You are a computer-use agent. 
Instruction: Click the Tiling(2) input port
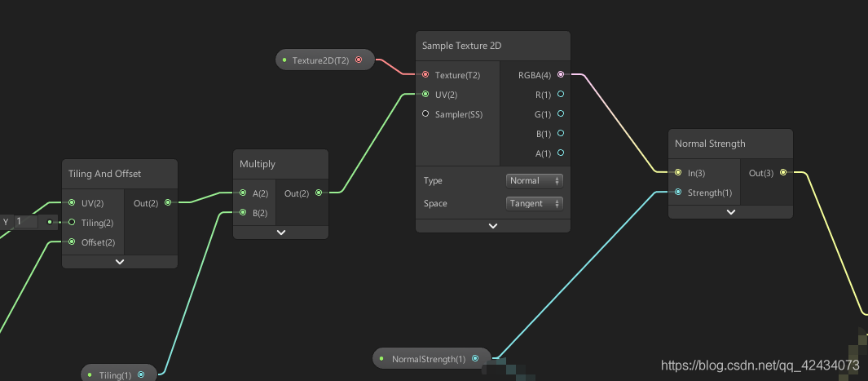72,222
